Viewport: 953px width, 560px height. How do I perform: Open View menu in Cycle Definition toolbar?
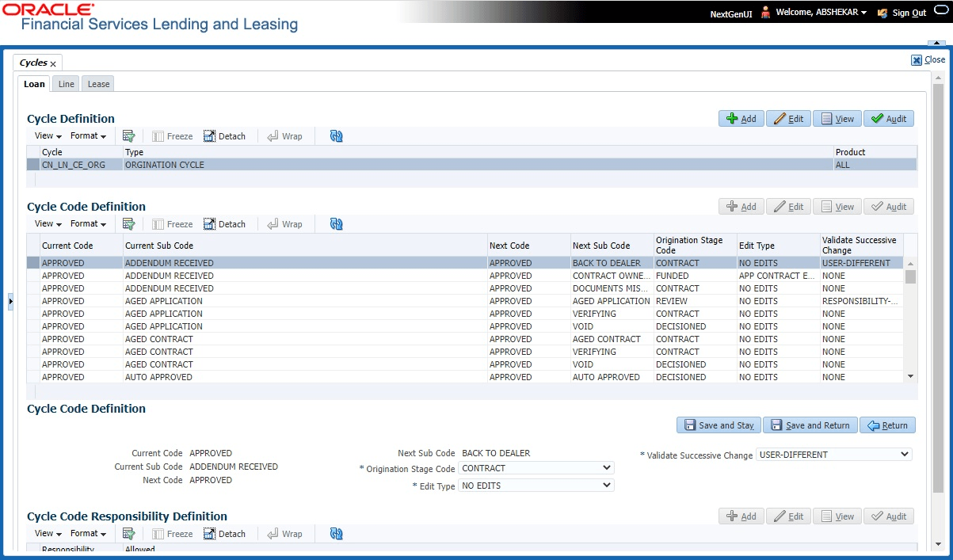48,136
